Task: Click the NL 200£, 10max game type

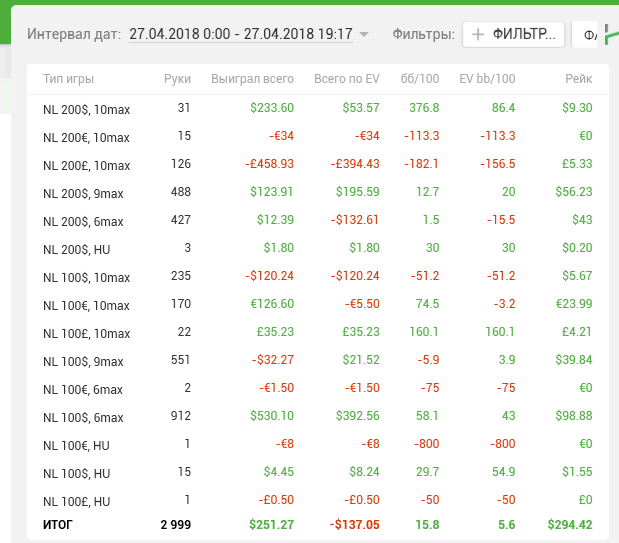Action: coord(86,164)
